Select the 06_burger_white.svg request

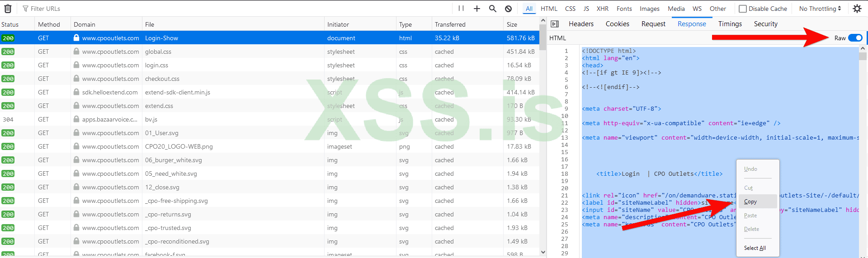pyautogui.click(x=269, y=160)
